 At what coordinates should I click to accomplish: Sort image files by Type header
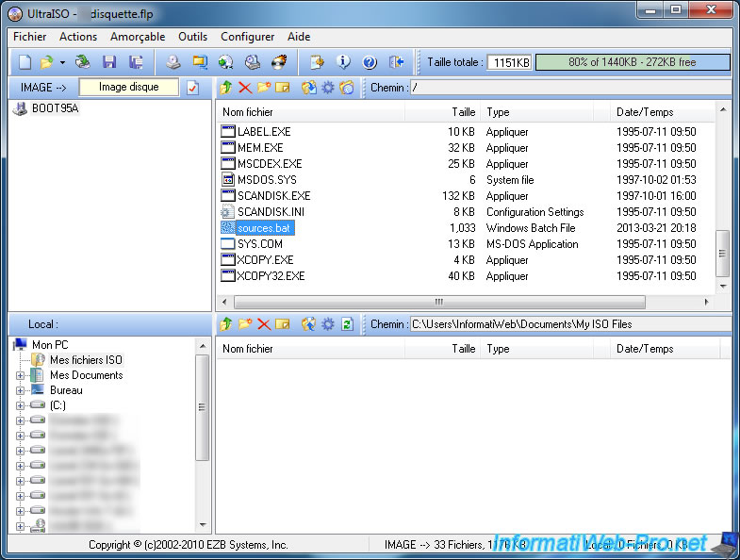537,112
